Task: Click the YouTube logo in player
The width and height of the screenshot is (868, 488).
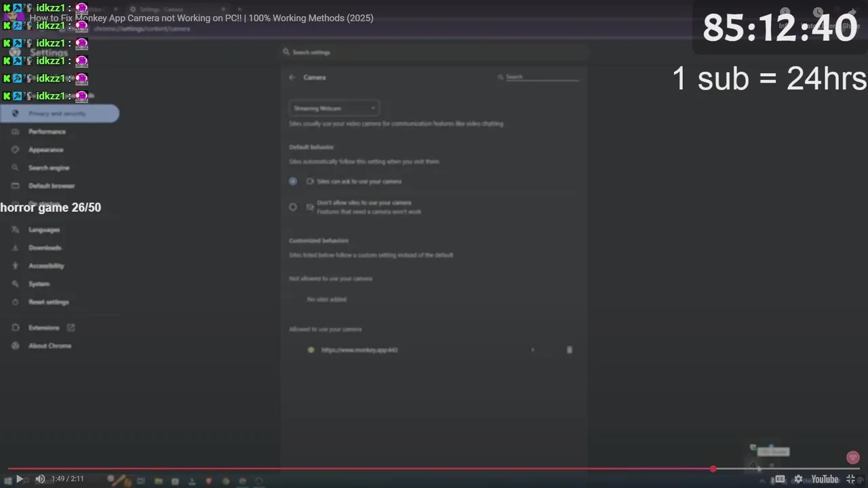Action: click(825, 479)
